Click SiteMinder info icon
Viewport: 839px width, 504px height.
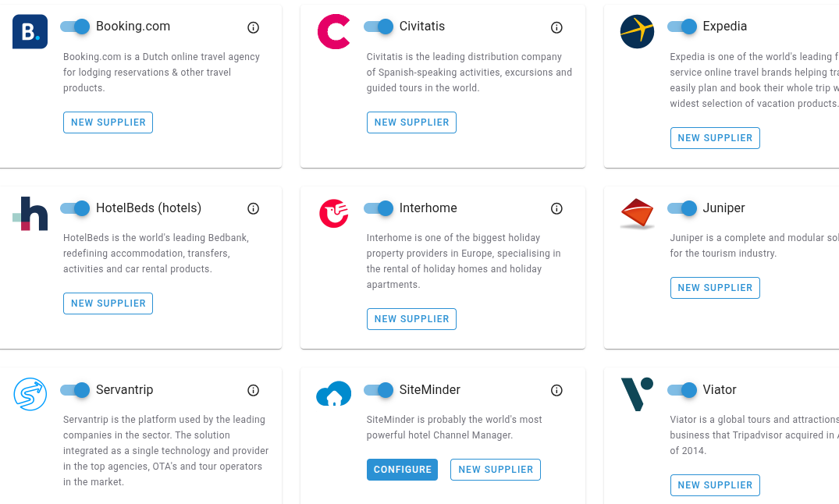click(556, 391)
